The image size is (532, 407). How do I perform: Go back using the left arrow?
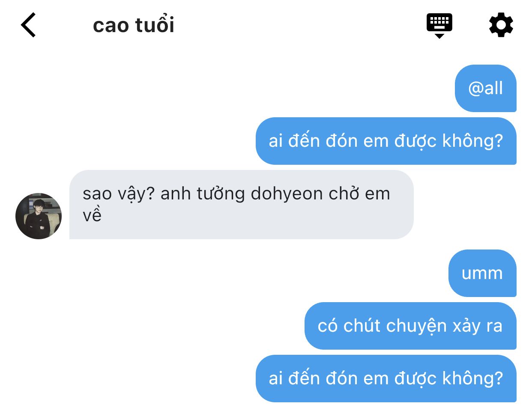[x=28, y=25]
